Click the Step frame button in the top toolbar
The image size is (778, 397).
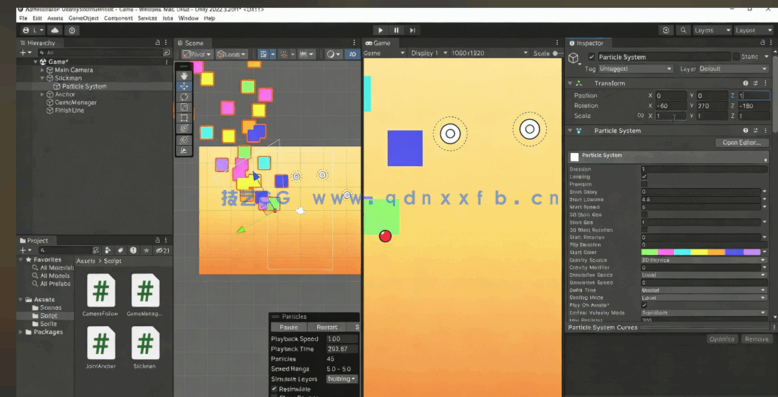click(x=412, y=30)
